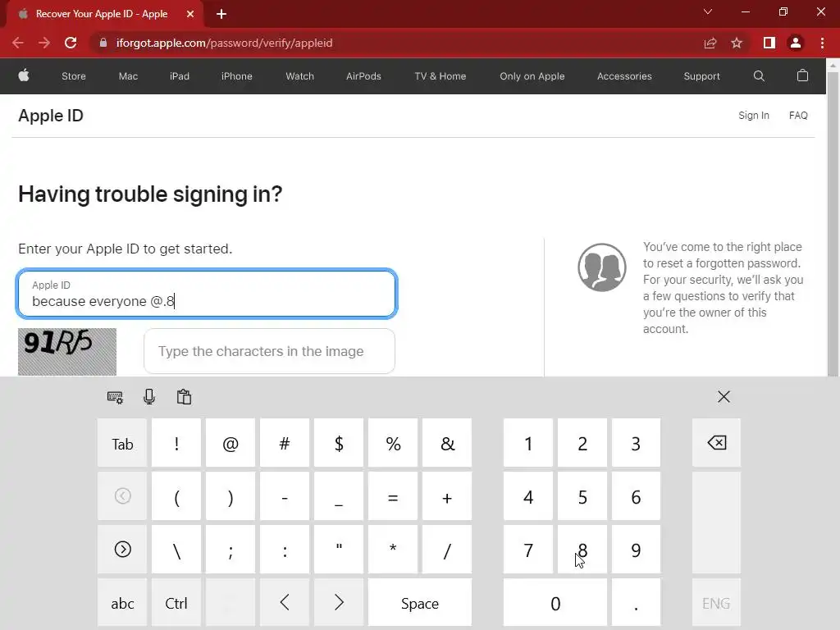Open the Watch menu item
This screenshot has width=840, height=630.
299,76
